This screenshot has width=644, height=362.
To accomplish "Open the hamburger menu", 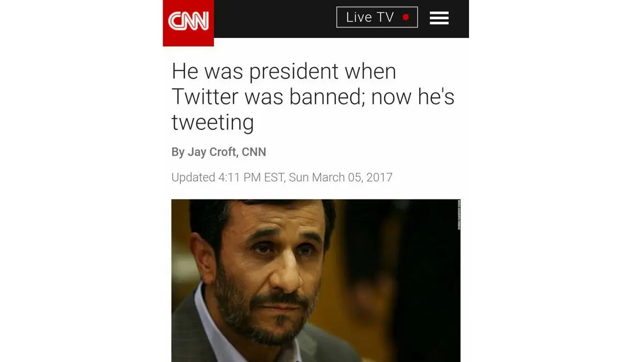I will click(439, 18).
